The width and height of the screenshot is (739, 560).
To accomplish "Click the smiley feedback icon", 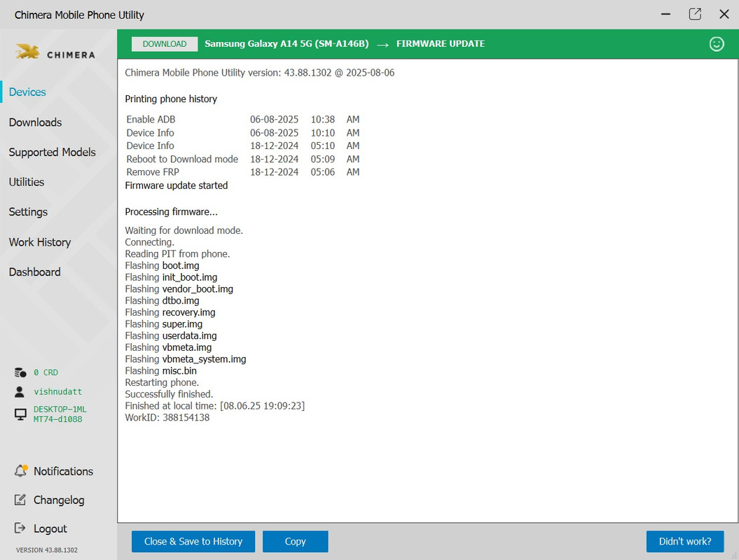I will pos(717,44).
